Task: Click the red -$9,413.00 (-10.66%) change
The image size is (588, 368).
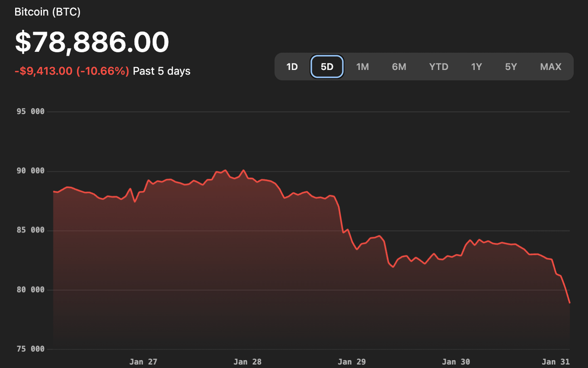Action: tap(72, 71)
